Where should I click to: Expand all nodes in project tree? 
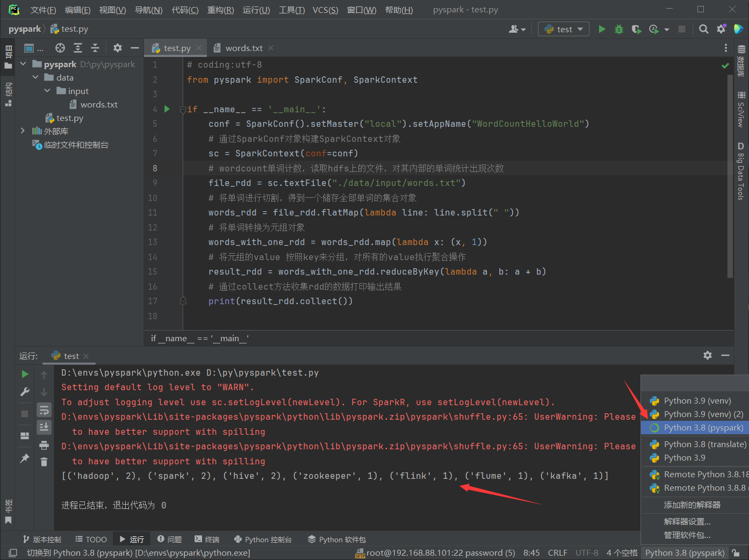coord(78,48)
